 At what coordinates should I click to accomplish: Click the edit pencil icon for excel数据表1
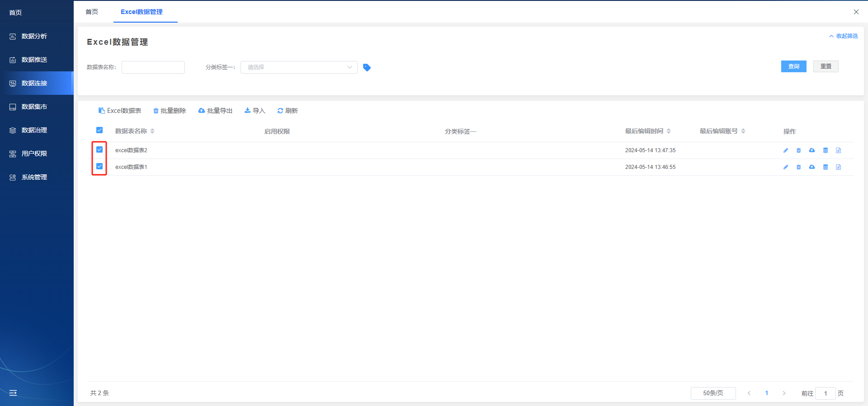[x=786, y=167]
